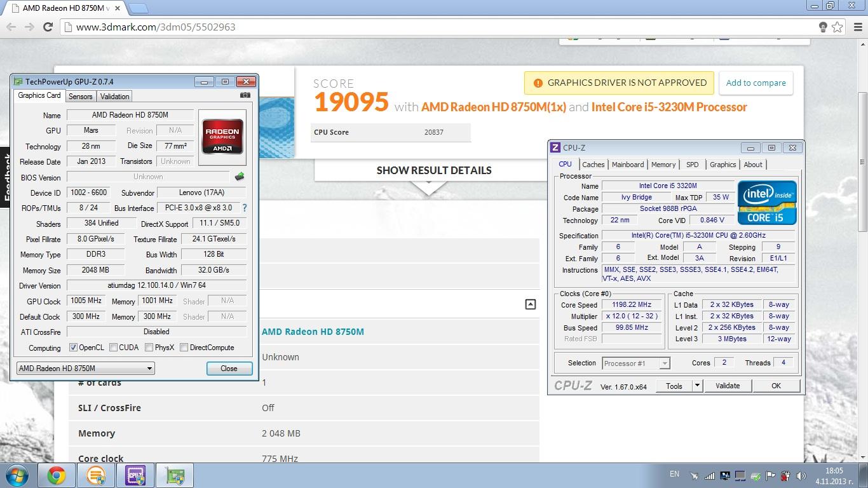Switch to Memory tab in CPU-Z
This screenshot has height=488, width=868.
[x=663, y=165]
